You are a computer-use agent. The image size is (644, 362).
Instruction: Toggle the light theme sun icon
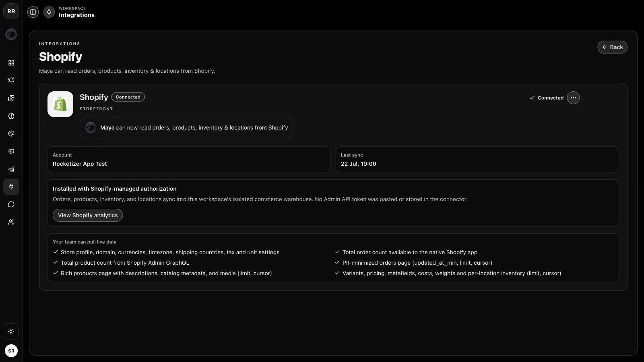(11, 331)
